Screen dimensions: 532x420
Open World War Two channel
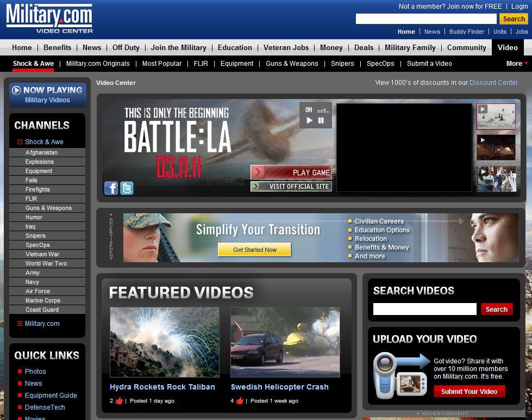pos(46,263)
